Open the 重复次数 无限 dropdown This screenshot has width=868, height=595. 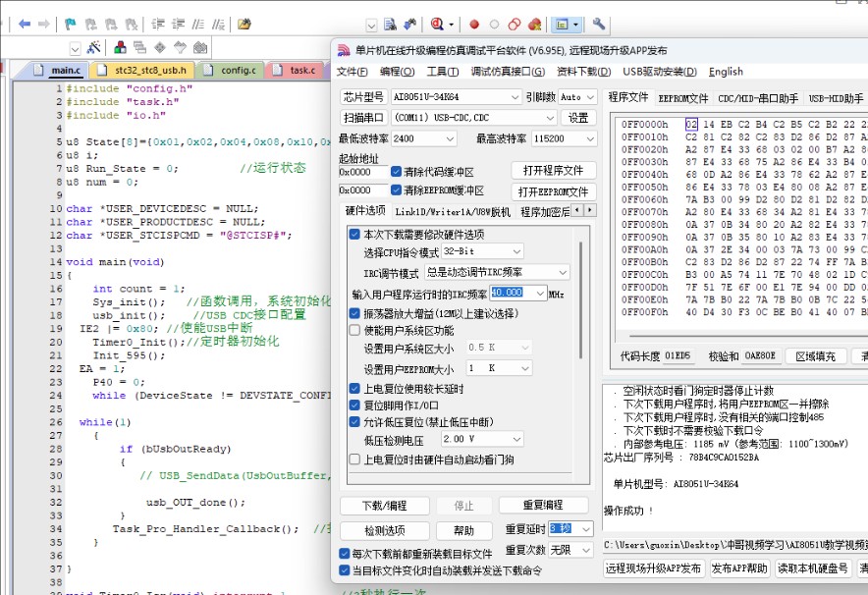tap(570, 550)
